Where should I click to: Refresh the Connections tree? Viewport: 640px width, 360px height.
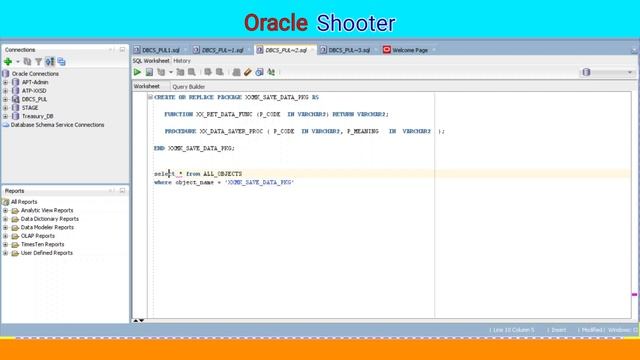point(27,62)
